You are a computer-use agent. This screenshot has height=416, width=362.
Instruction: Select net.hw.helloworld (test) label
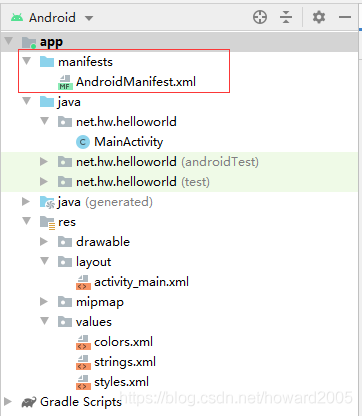pos(143,182)
